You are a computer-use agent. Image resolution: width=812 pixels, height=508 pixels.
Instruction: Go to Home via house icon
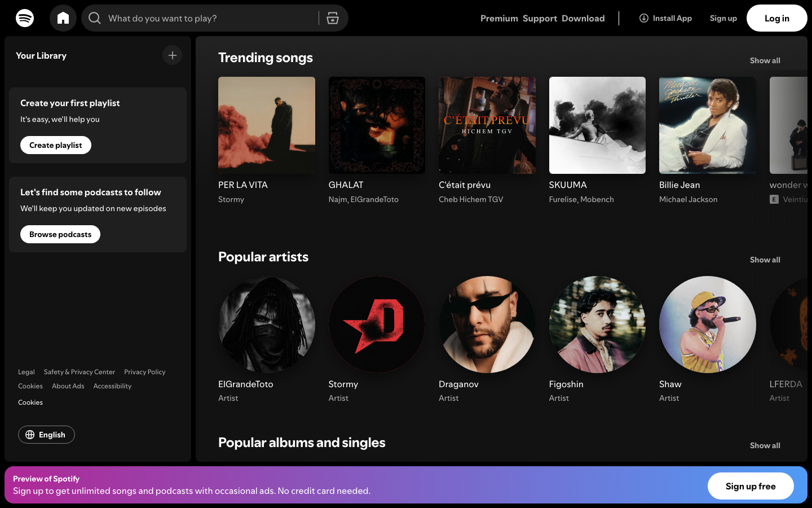click(63, 18)
